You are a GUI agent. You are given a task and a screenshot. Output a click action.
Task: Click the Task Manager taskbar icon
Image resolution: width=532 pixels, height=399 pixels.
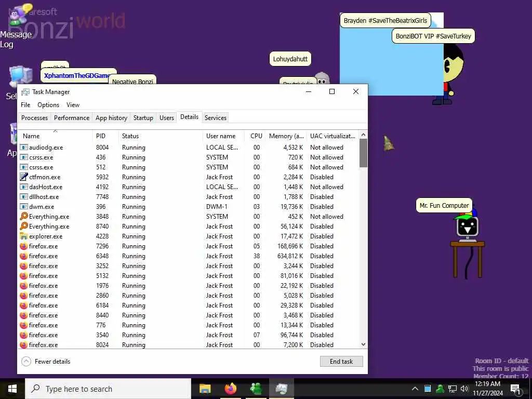click(281, 389)
